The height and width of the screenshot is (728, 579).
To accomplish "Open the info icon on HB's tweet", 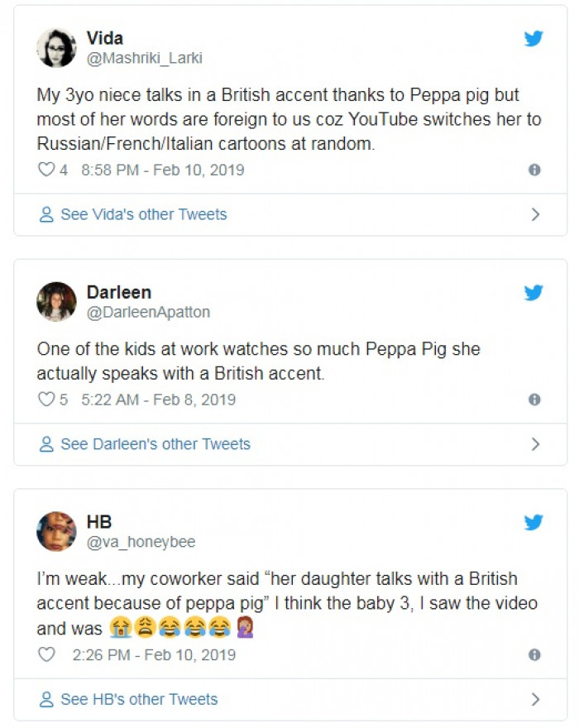I will click(x=534, y=654).
